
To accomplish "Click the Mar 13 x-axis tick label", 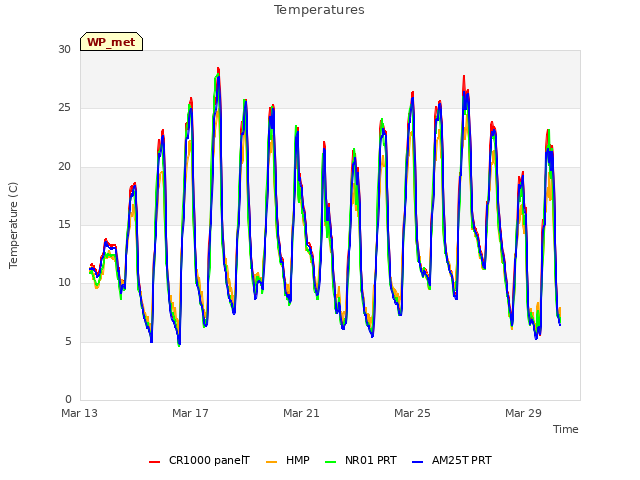I will [x=80, y=413].
